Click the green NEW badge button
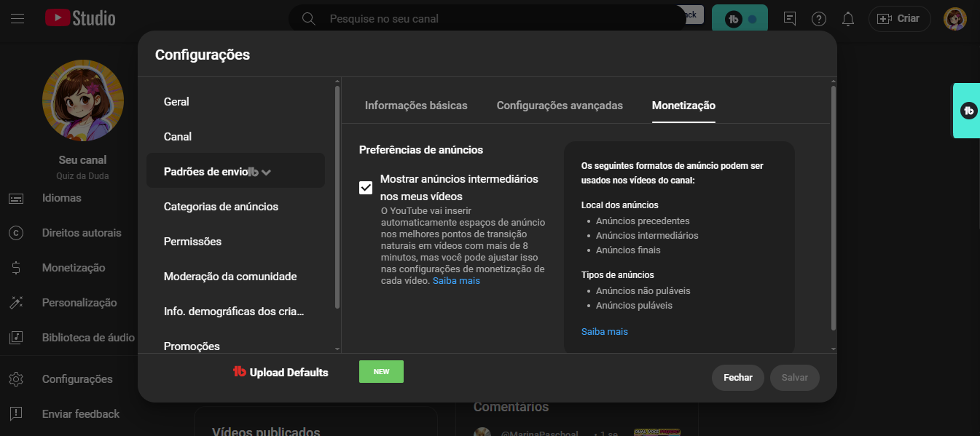980x436 pixels. pyautogui.click(x=381, y=371)
